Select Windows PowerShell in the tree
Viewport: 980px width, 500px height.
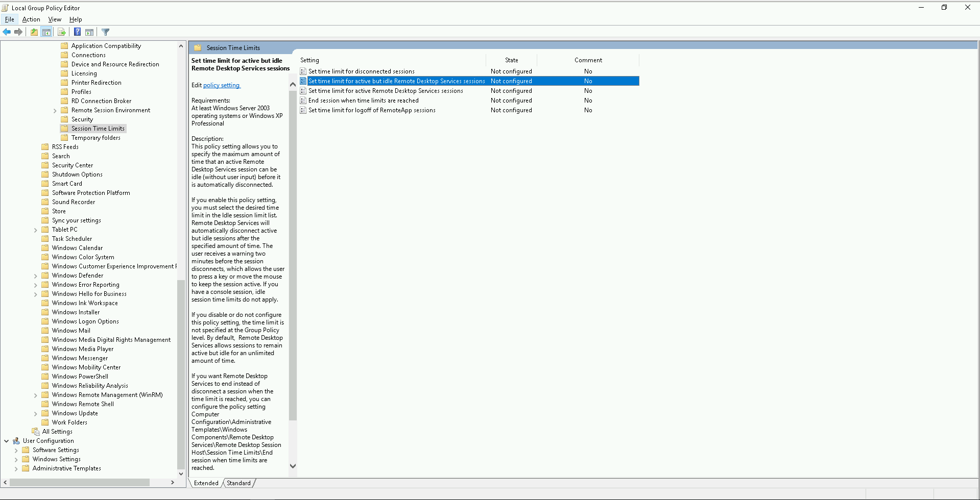click(80, 377)
